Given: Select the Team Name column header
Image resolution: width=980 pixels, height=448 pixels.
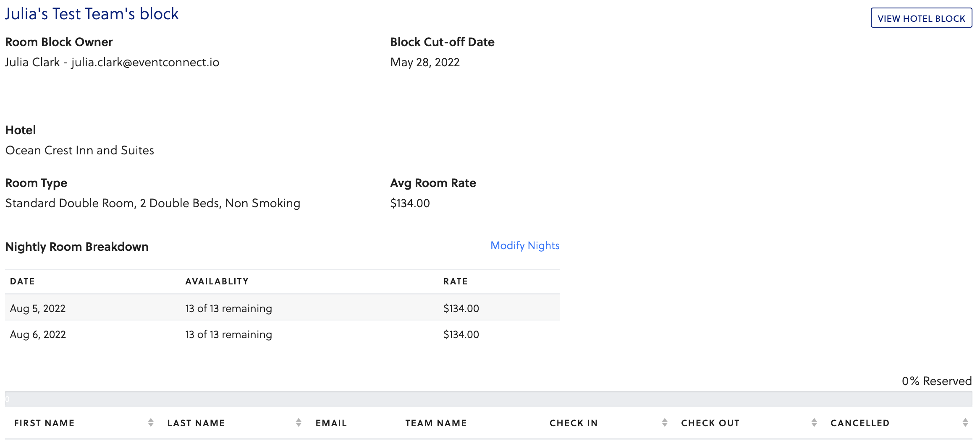Looking at the screenshot, I should coord(436,423).
